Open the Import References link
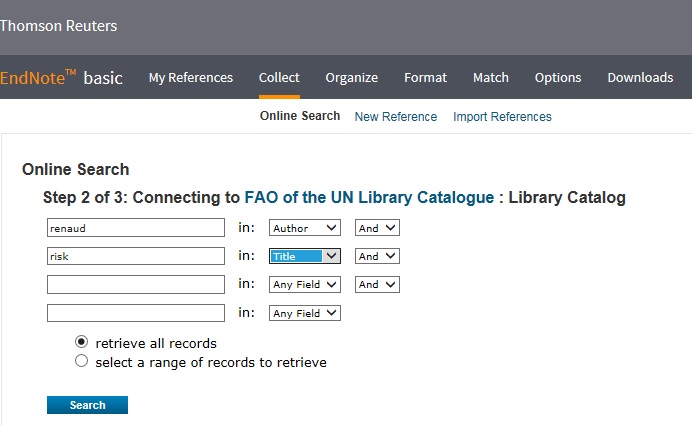 tap(502, 117)
